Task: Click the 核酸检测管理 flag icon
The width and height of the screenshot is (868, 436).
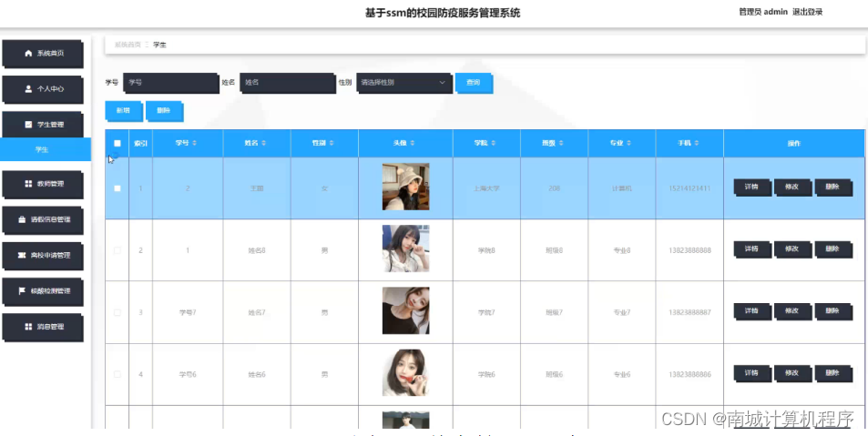Action: 22,290
